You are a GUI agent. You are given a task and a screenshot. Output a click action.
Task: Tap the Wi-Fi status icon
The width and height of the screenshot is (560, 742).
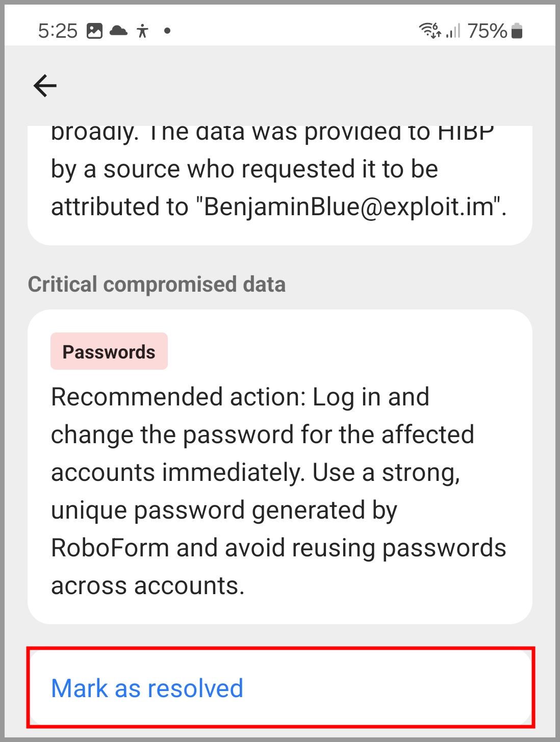pos(430,31)
